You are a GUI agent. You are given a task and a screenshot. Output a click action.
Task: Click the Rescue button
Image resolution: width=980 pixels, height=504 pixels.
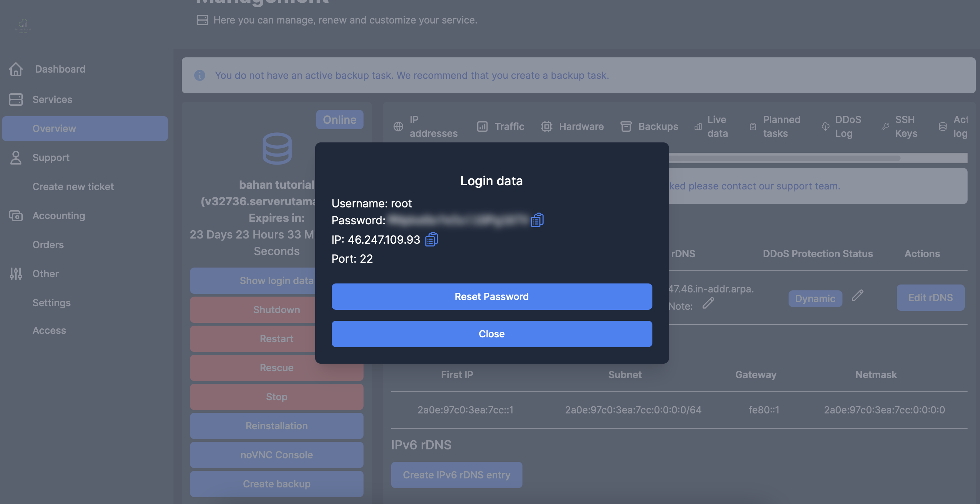[x=276, y=368]
